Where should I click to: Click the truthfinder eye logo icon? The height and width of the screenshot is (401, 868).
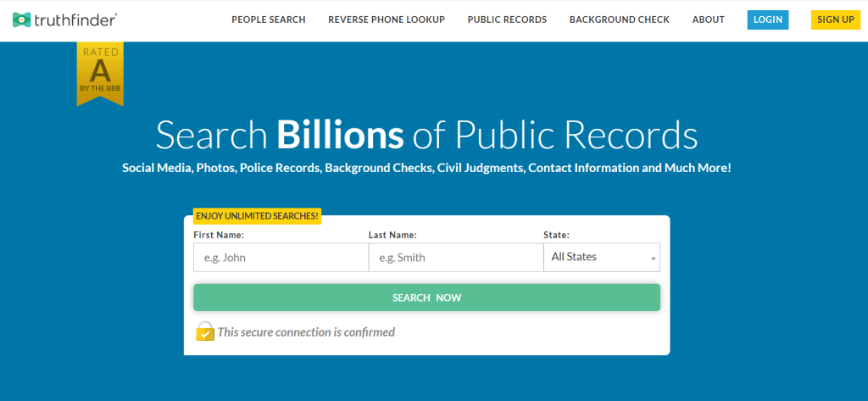pos(22,19)
